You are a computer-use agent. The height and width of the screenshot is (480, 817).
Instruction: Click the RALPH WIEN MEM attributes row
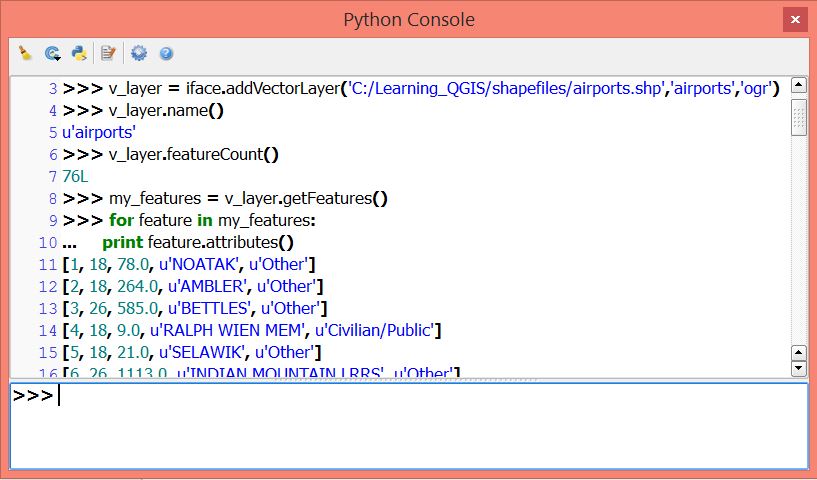(x=252, y=330)
